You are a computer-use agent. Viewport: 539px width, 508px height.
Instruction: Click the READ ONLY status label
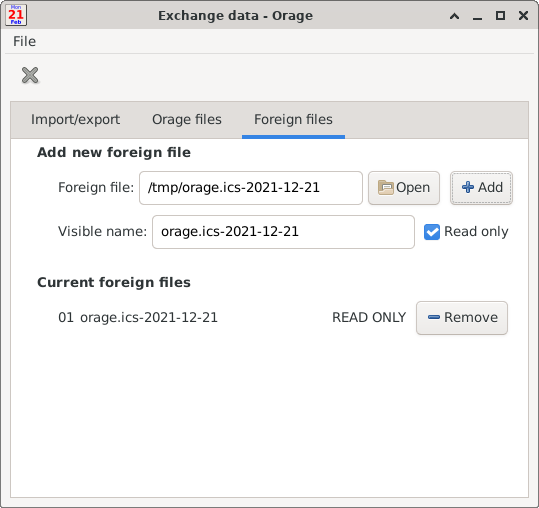tap(369, 318)
